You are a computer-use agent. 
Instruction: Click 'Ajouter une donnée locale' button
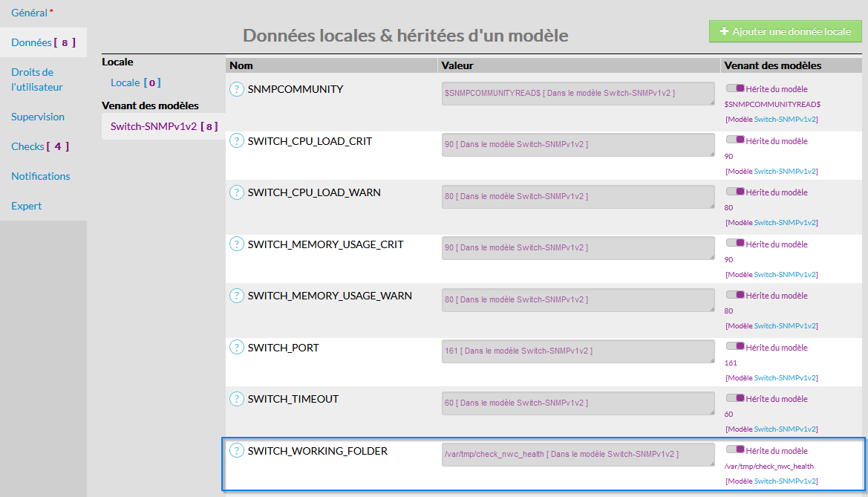pyautogui.click(x=785, y=32)
